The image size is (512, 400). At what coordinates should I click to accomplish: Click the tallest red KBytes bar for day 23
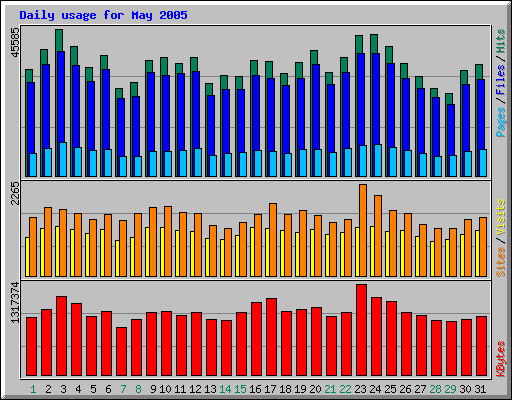pyautogui.click(x=361, y=330)
